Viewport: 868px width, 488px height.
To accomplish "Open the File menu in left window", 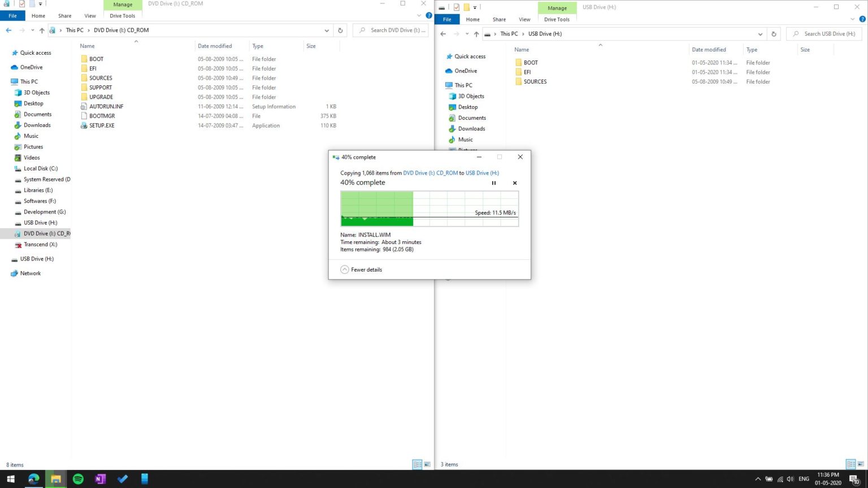I will pos(12,16).
